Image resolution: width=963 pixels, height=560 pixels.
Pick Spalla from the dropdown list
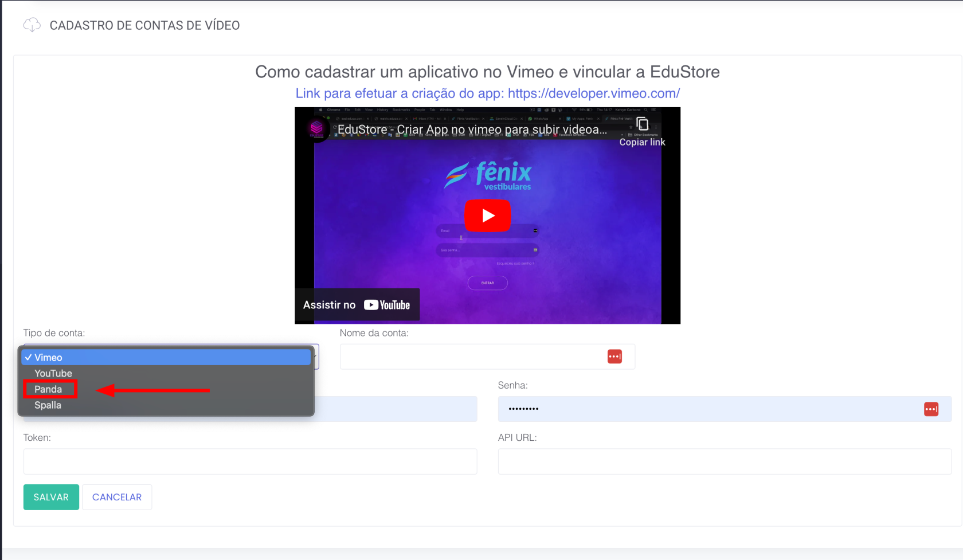coord(48,405)
